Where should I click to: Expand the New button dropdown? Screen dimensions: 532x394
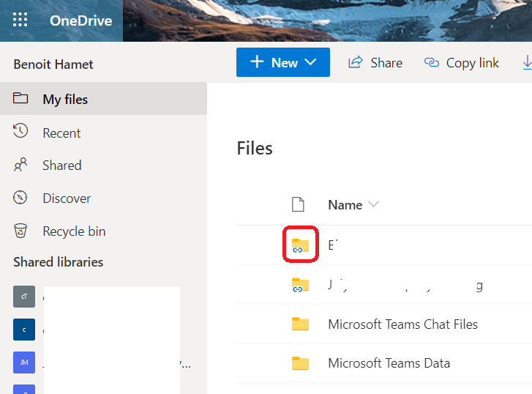pos(310,63)
